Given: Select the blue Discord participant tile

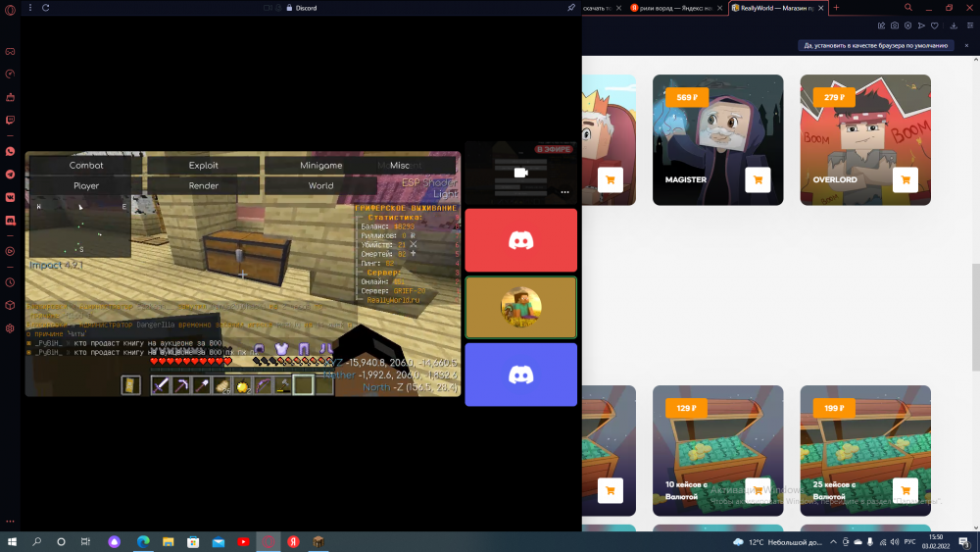Looking at the screenshot, I should click(520, 375).
